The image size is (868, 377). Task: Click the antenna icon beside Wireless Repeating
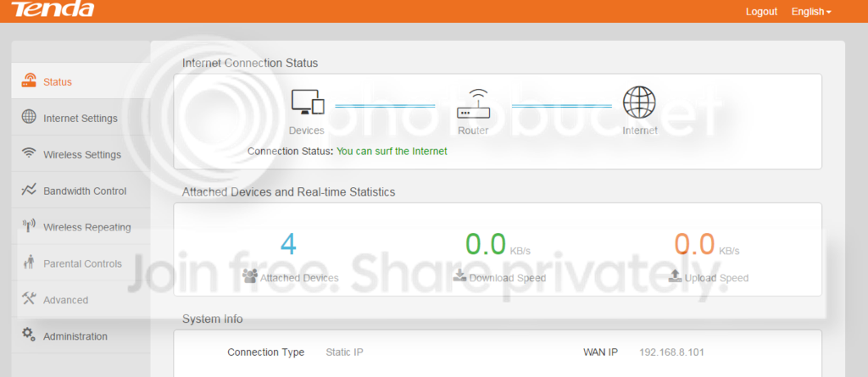29,226
